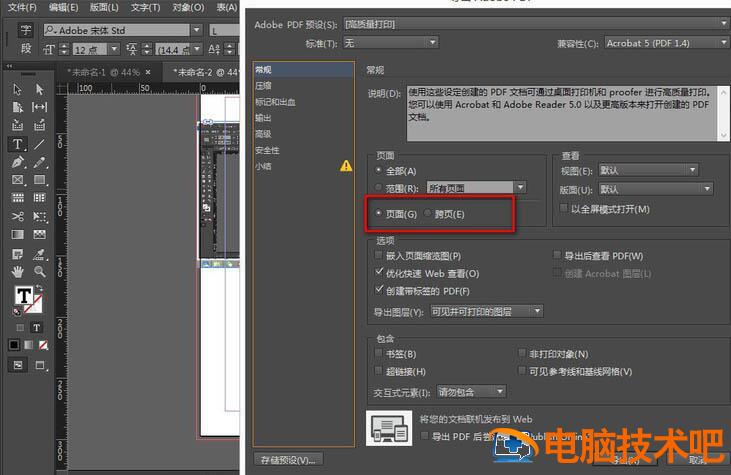The width and height of the screenshot is (731, 475).
Task: Select the Horizontal Grid tool
Action: coord(17,198)
